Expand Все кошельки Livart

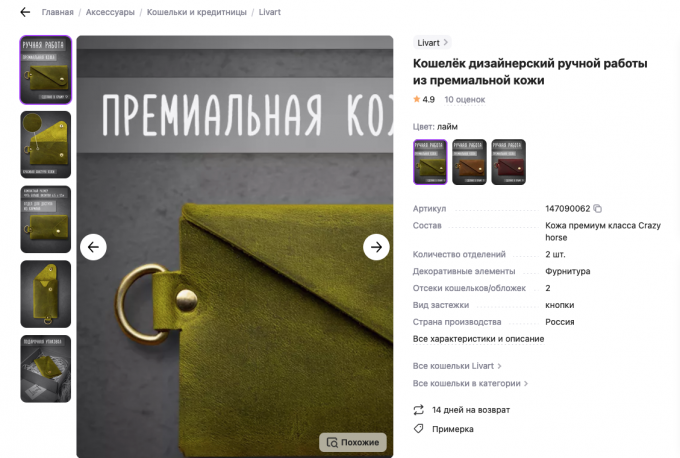point(457,366)
